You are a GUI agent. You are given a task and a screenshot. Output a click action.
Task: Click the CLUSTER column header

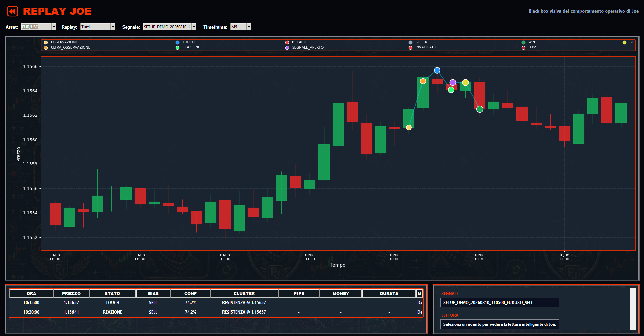[244, 293]
